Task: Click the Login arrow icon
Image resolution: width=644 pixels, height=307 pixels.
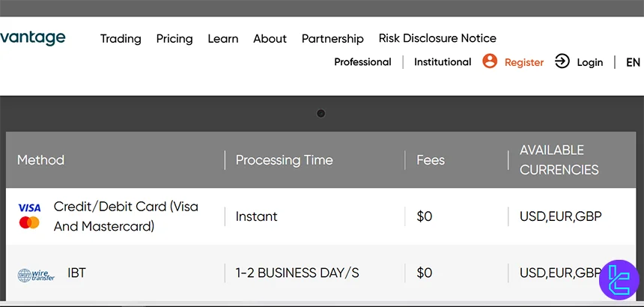Action: (x=562, y=61)
